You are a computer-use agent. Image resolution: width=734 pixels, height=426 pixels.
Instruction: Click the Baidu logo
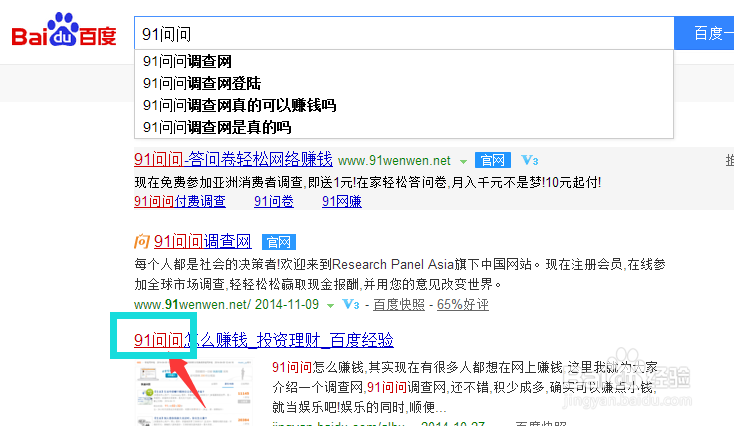[64, 30]
